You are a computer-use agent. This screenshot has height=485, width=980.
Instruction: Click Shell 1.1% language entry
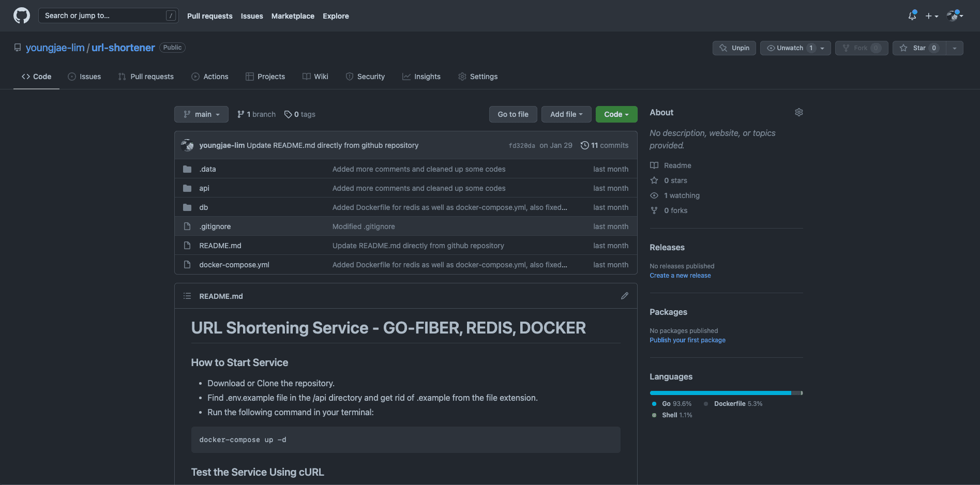672,415
